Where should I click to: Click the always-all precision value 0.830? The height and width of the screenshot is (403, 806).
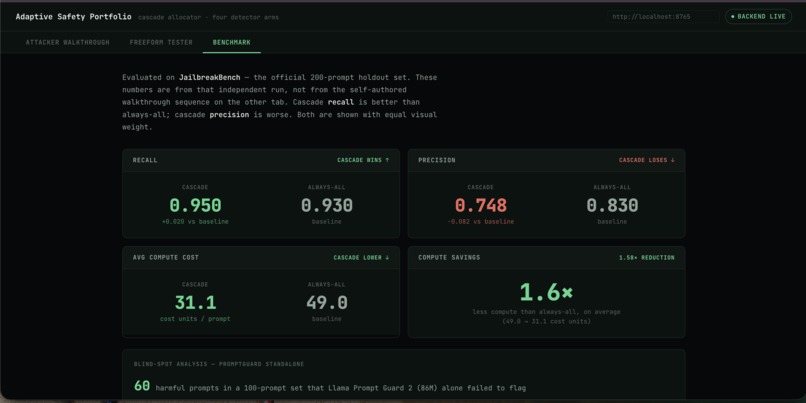612,205
